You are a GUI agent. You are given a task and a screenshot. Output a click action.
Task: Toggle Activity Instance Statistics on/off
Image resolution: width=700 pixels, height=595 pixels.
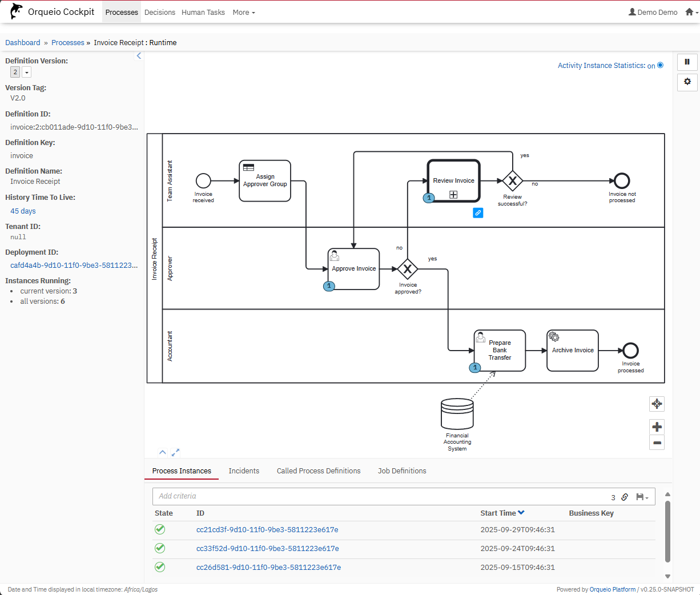[x=660, y=65]
